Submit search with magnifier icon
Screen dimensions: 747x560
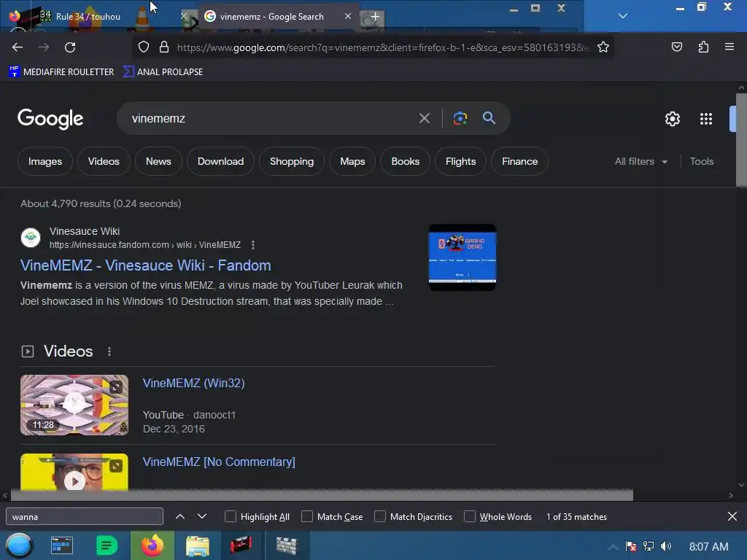tap(489, 118)
